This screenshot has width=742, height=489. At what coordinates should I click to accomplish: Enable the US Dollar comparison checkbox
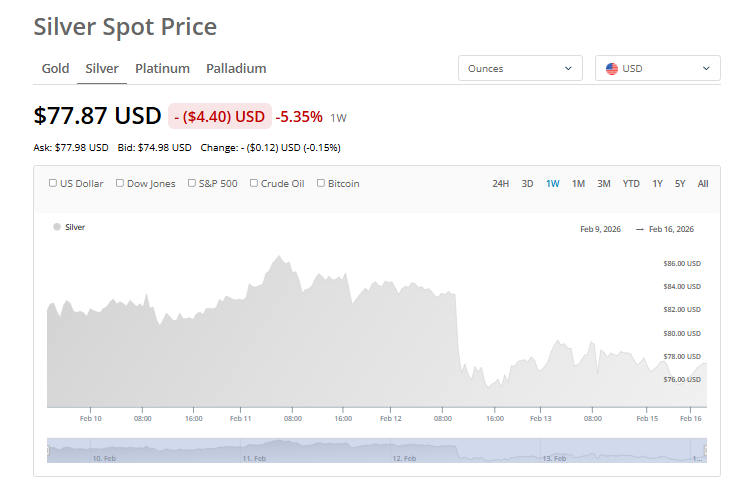coord(53,183)
